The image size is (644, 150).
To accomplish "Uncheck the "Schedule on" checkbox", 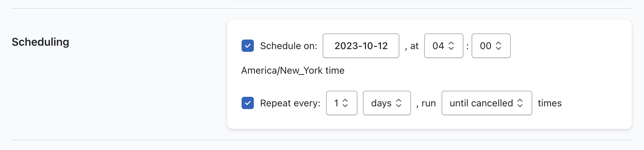I will (x=248, y=46).
